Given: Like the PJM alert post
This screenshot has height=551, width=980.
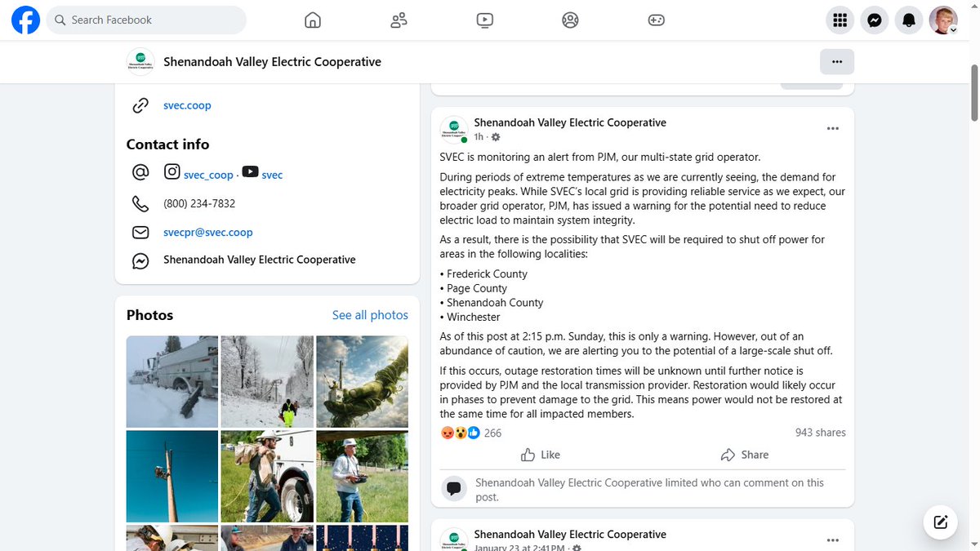Looking at the screenshot, I should click(541, 455).
